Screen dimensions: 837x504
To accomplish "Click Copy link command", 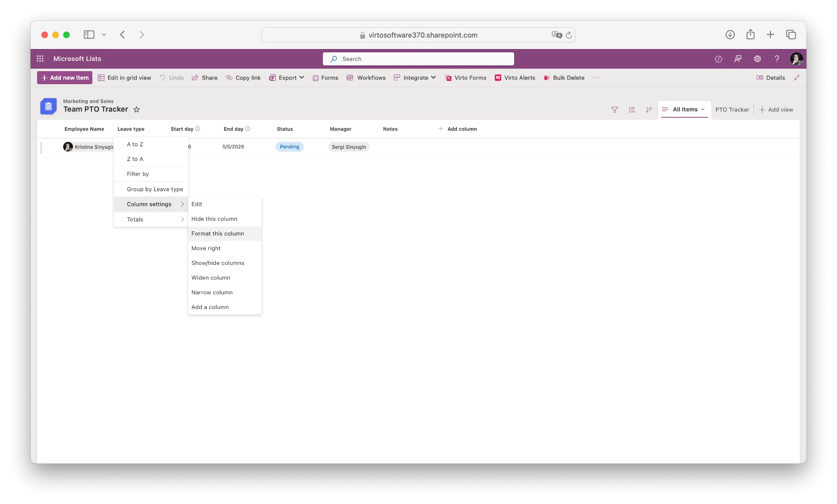I will [243, 78].
